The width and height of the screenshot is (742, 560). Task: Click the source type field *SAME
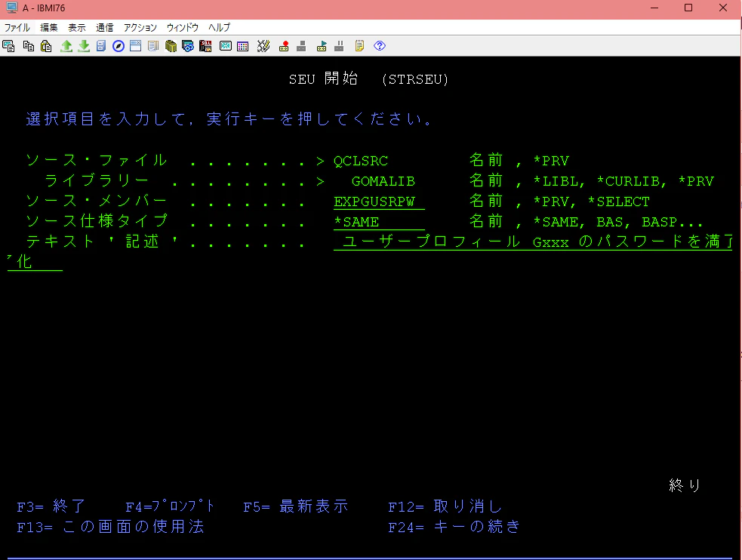379,223
